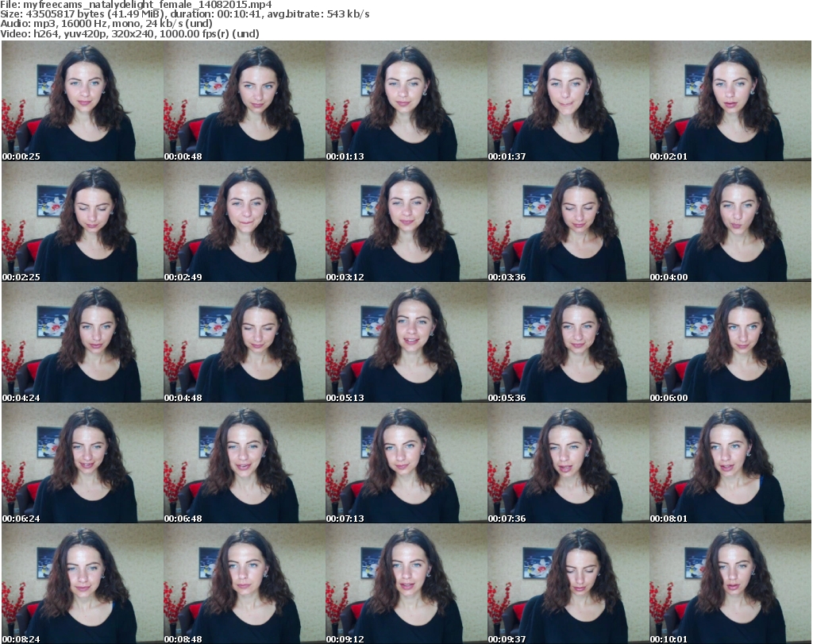Screen dimensions: 813x644
Task: Select the thumbnail frame stamped 00:01:13
Action: point(406,101)
